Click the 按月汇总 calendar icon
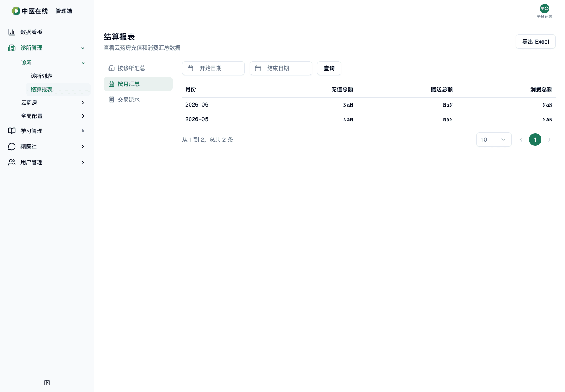The width and height of the screenshot is (565, 392). pos(111,84)
